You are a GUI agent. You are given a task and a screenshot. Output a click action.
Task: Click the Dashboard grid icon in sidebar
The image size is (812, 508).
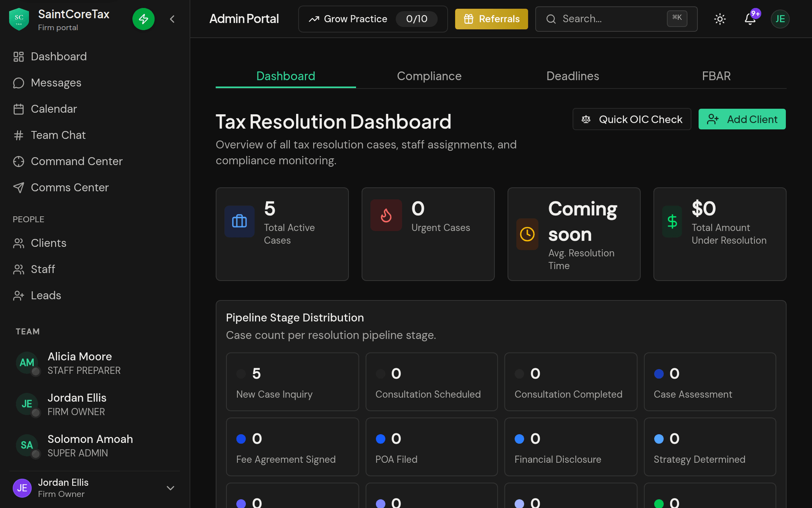[19, 57]
